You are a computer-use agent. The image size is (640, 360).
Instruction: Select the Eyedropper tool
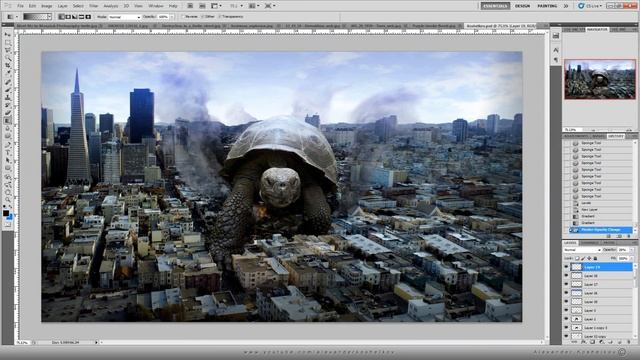(x=8, y=72)
